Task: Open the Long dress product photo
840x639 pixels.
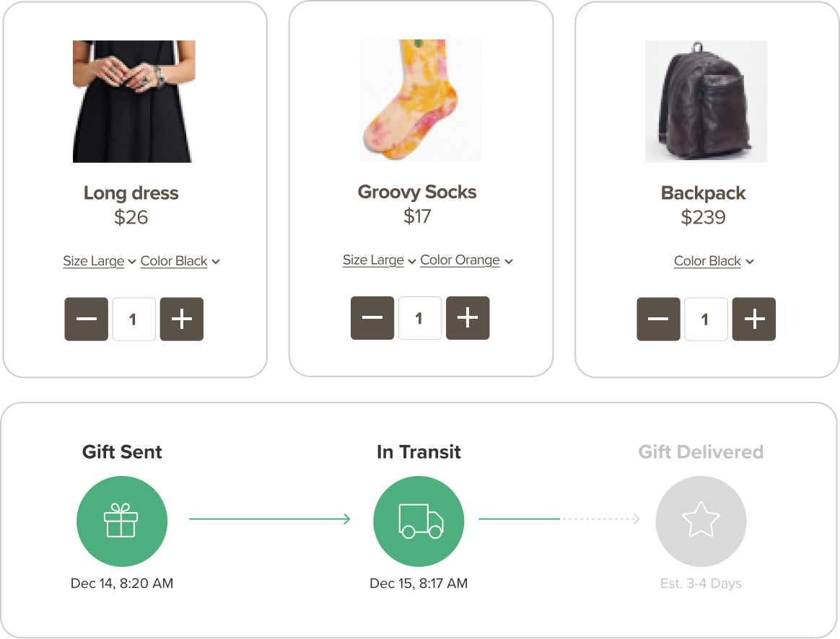Action: 134,101
